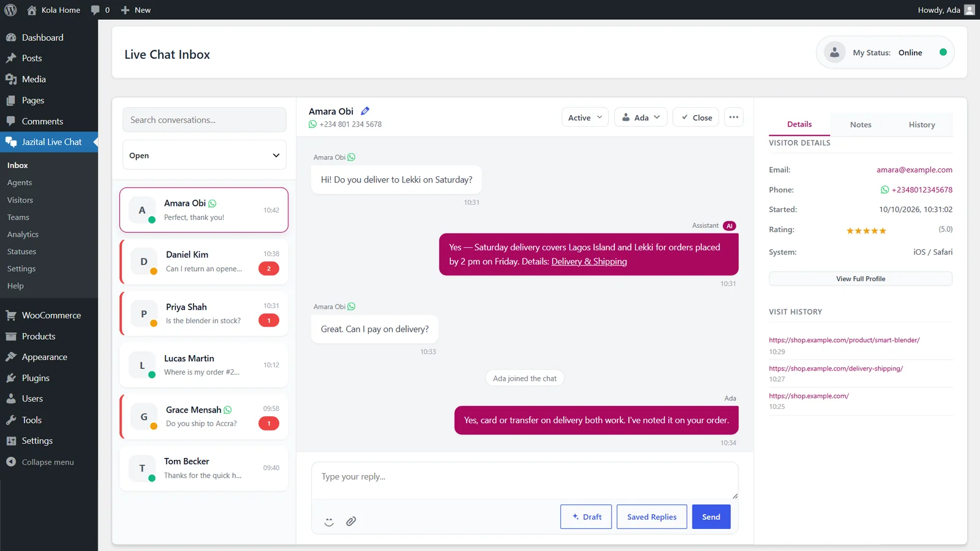Open the shop.example.com homepage URL
980x551 pixels.
[x=809, y=396]
